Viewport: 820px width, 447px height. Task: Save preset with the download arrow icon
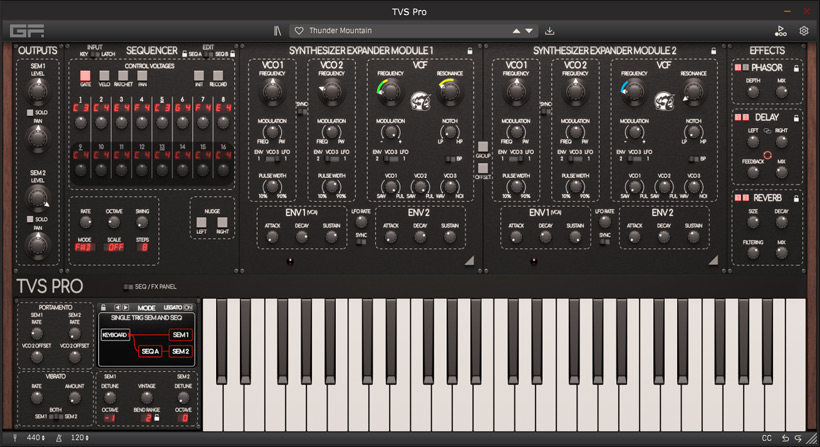click(x=550, y=31)
